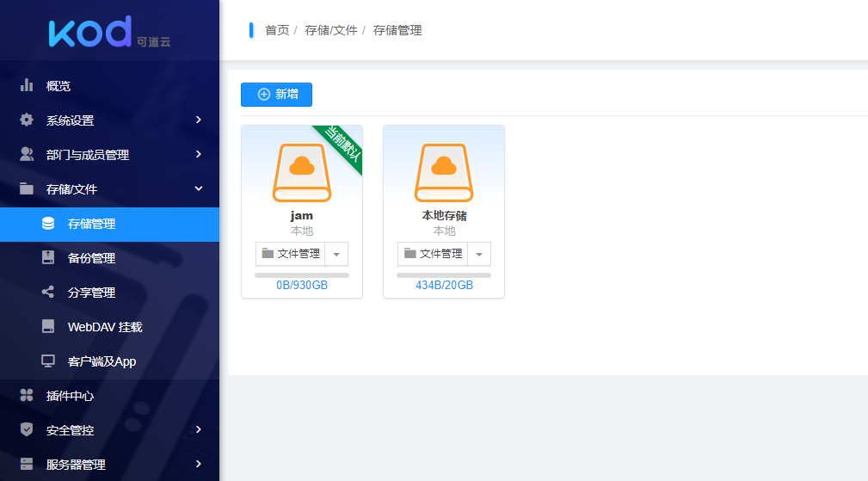Click the Kod 可道云 logo
Image resolution: width=868 pixels, height=481 pixels.
point(109,32)
